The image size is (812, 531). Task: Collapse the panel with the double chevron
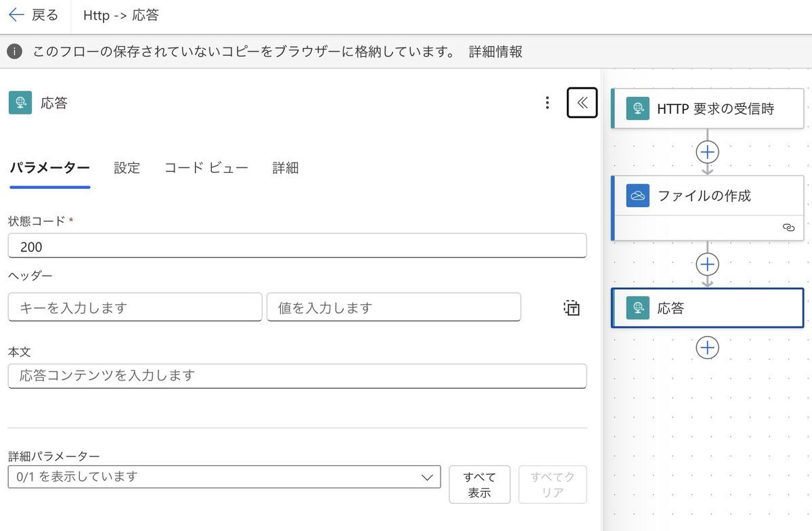pos(582,103)
